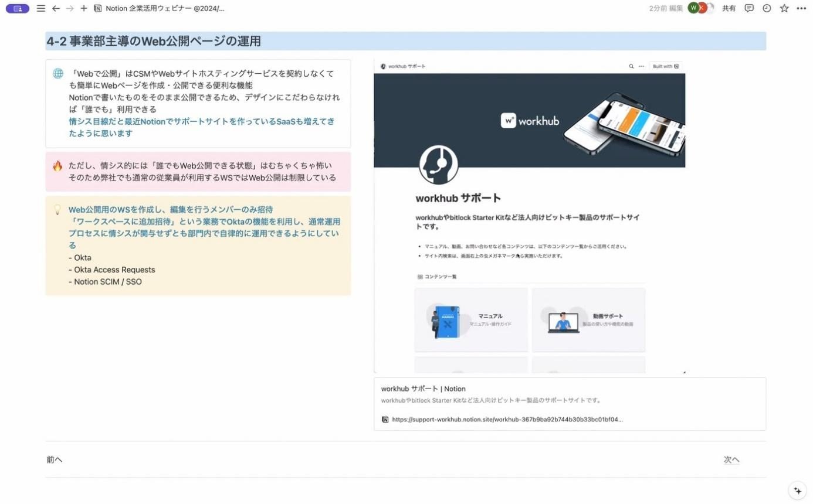Open the support-workhub.notion.site URL link
This screenshot has height=504, width=813.
tap(507, 420)
